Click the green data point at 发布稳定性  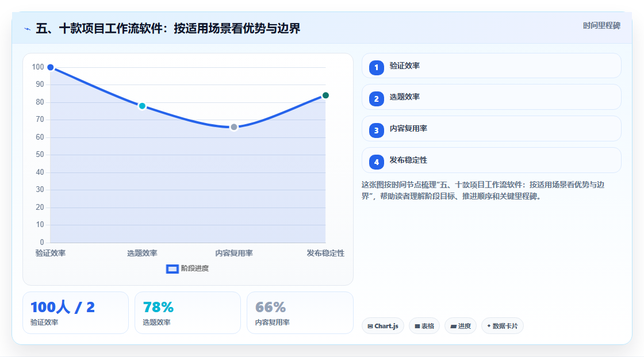[x=325, y=95]
